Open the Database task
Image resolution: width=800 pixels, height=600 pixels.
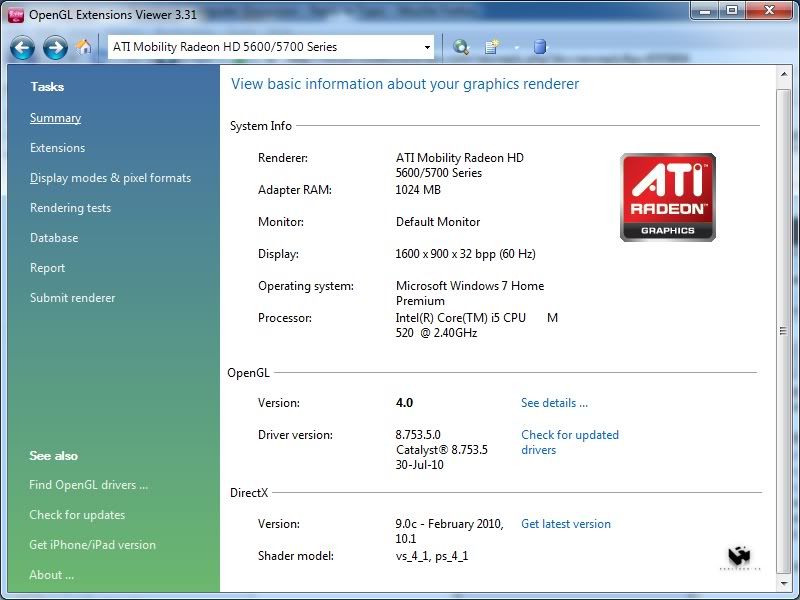point(54,238)
